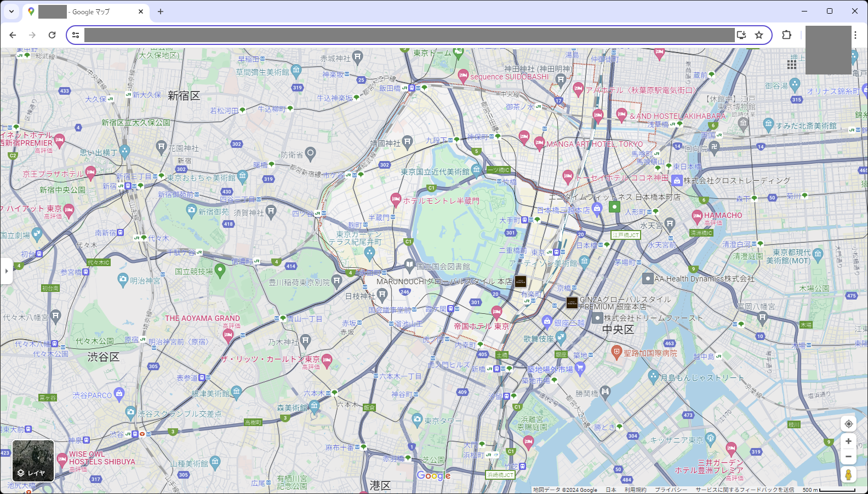This screenshot has height=494, width=868.
Task: Select the 森美術館 museum marker
Action: point(314,406)
